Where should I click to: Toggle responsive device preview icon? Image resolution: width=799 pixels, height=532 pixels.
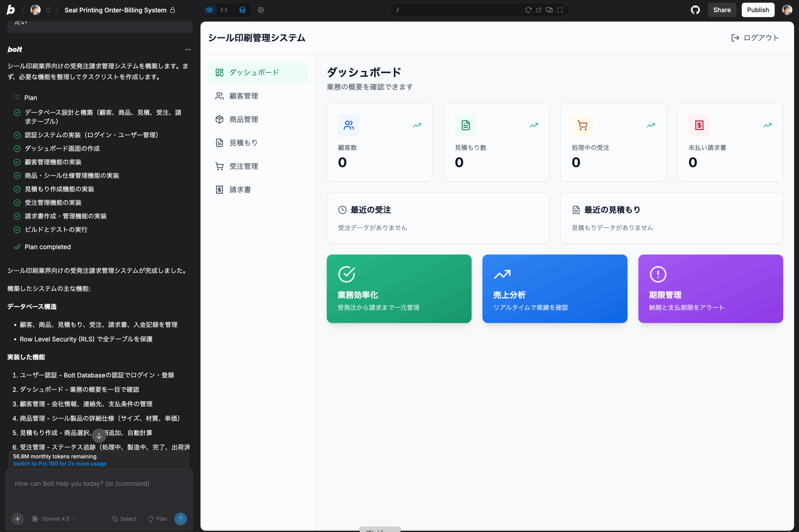tap(549, 10)
